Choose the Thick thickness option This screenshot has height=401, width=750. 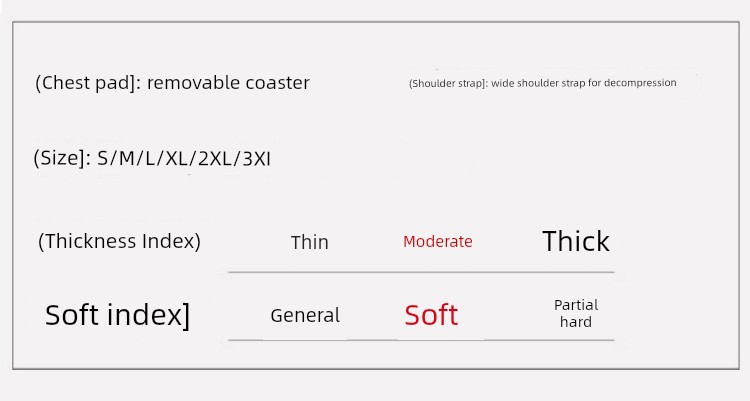coord(575,242)
